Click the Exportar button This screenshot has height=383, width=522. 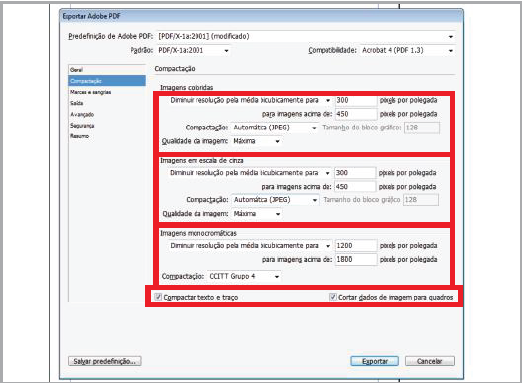[374, 361]
